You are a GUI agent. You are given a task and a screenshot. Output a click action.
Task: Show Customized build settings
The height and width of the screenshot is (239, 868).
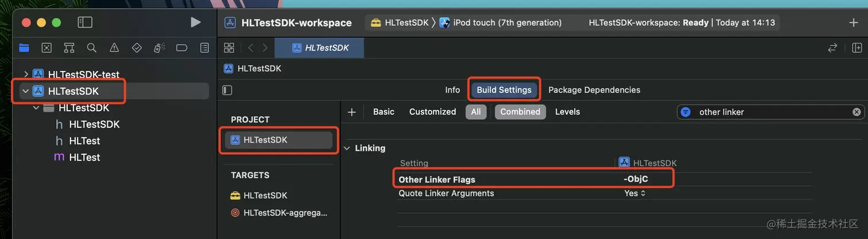click(x=432, y=112)
